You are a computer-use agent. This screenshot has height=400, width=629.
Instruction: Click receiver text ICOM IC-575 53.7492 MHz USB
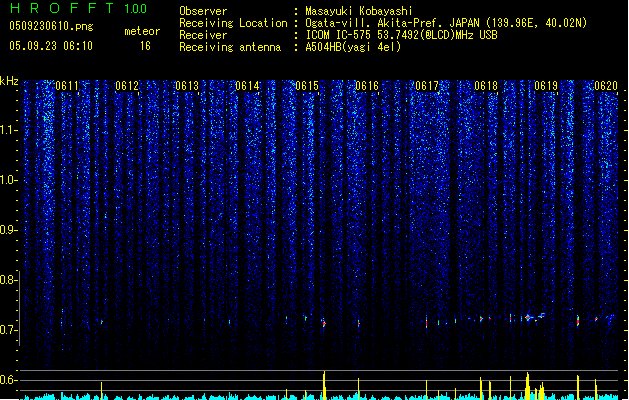(401, 35)
